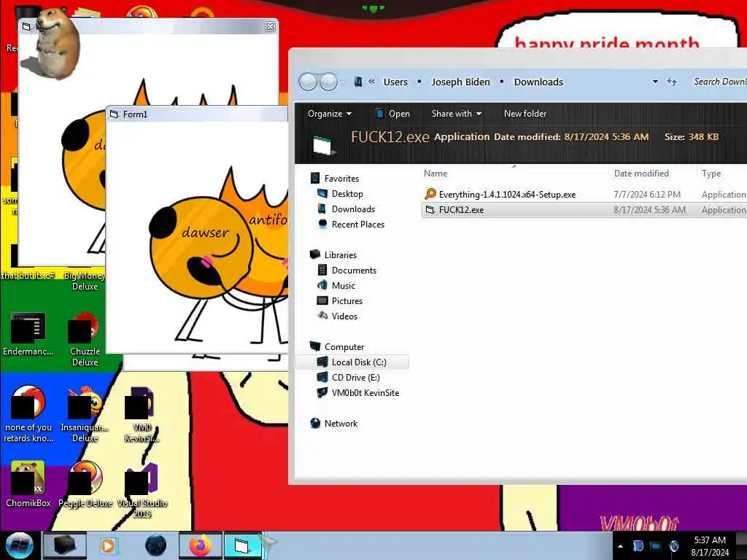The width and height of the screenshot is (747, 560).
Task: Open the Insaniquar... Deluxe desktop icon
Action: click(85, 415)
